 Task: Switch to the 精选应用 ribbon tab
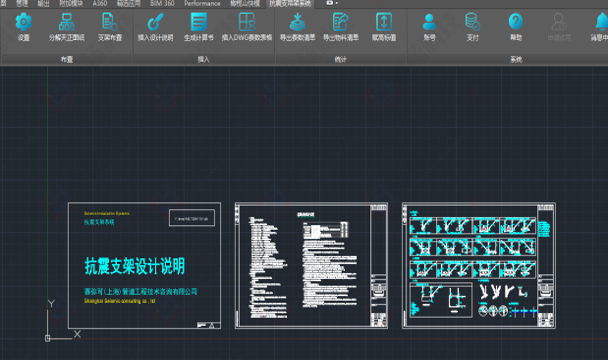[129, 3]
